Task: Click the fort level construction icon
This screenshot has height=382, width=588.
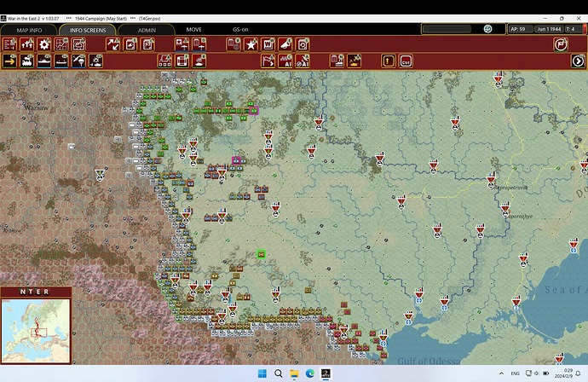Action: tap(182, 61)
